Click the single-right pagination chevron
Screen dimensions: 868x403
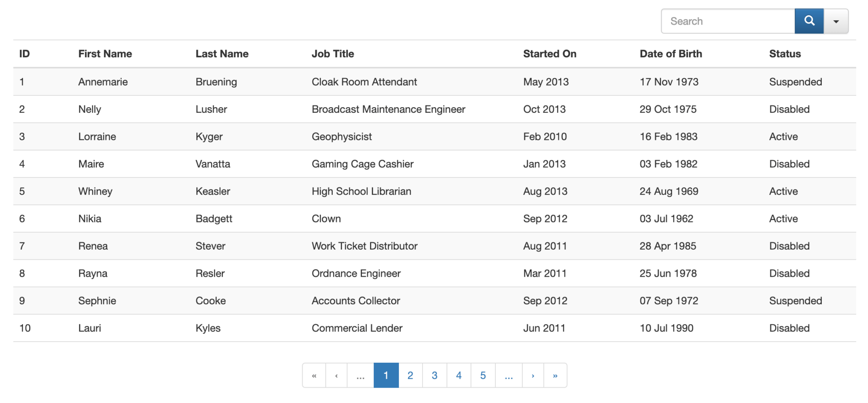coord(532,375)
